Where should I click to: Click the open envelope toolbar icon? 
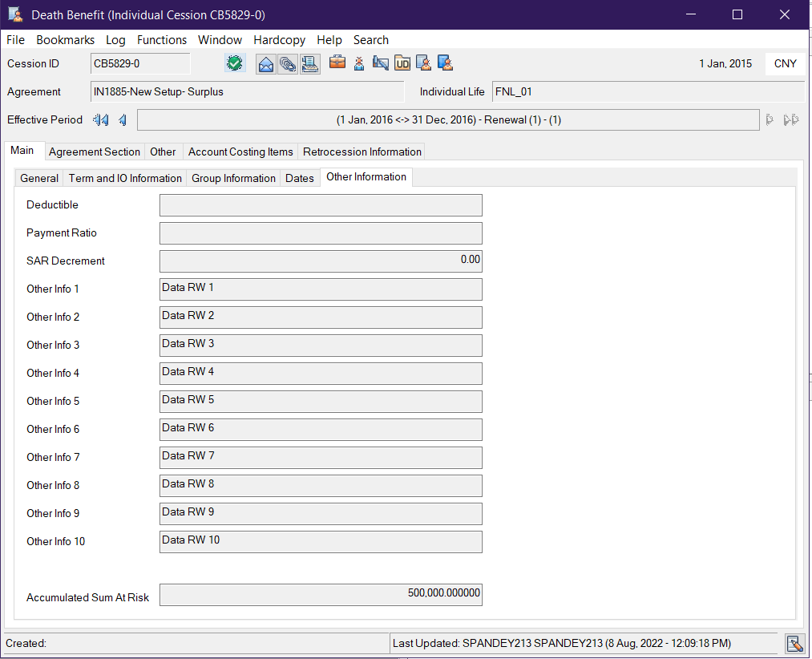pyautogui.click(x=265, y=63)
